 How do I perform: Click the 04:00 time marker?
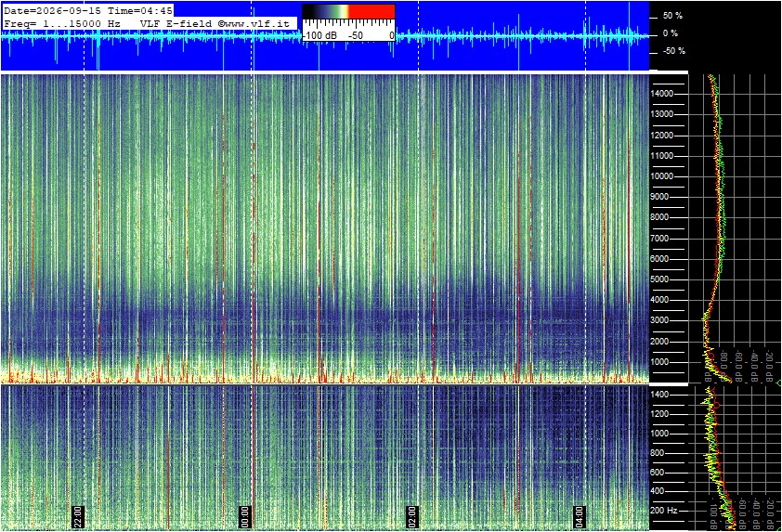pos(579,516)
